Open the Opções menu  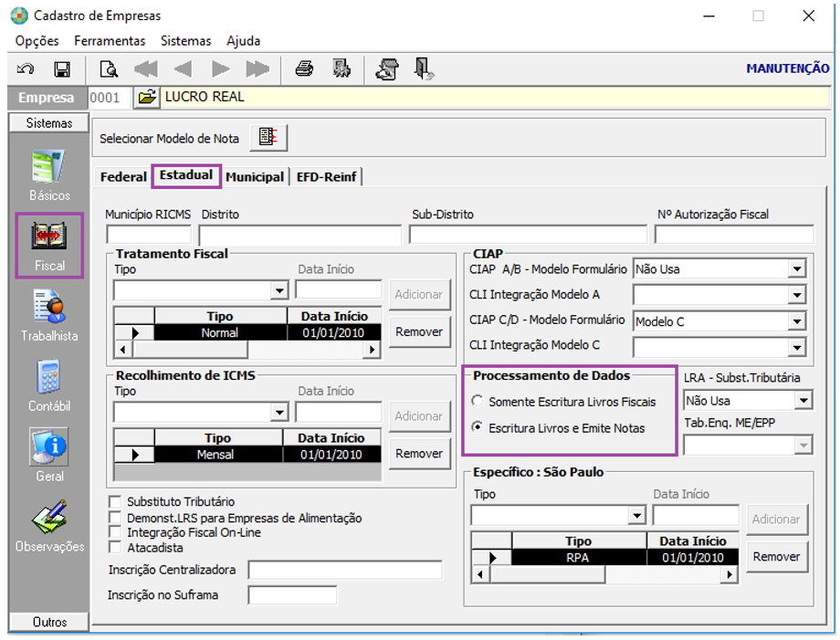pos(37,41)
